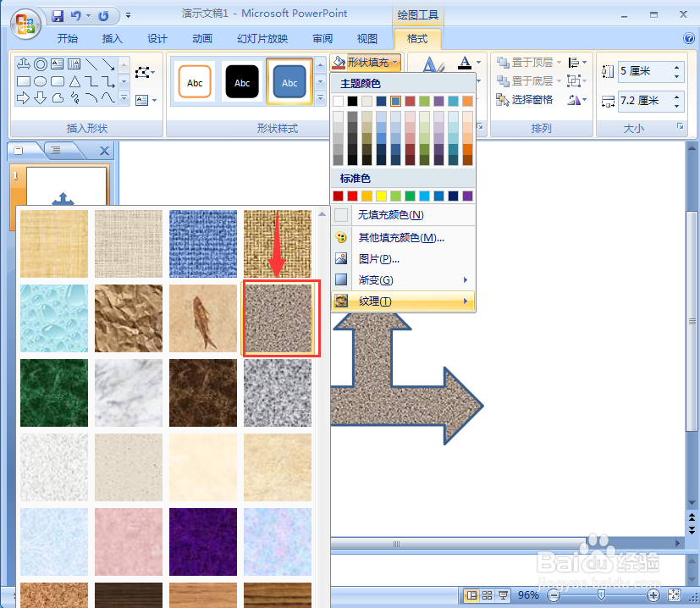This screenshot has width=700, height=608.
Task: Apply the water droplets texture
Action: tap(54, 318)
